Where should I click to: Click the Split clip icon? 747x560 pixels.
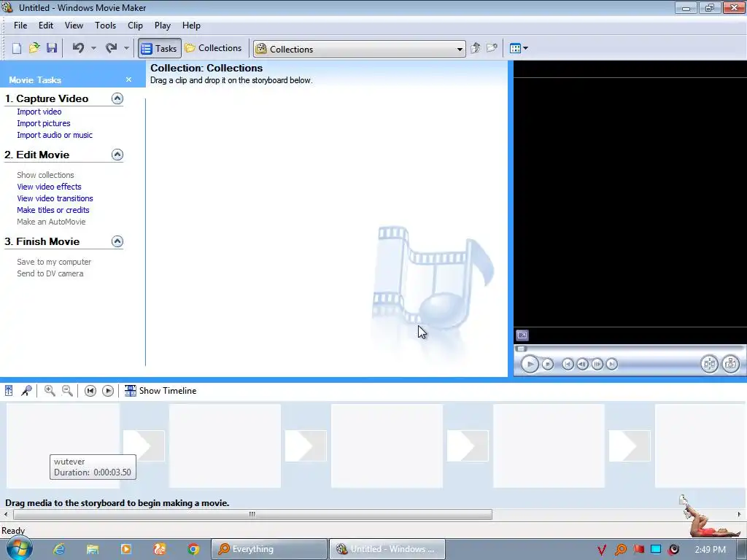coord(709,365)
